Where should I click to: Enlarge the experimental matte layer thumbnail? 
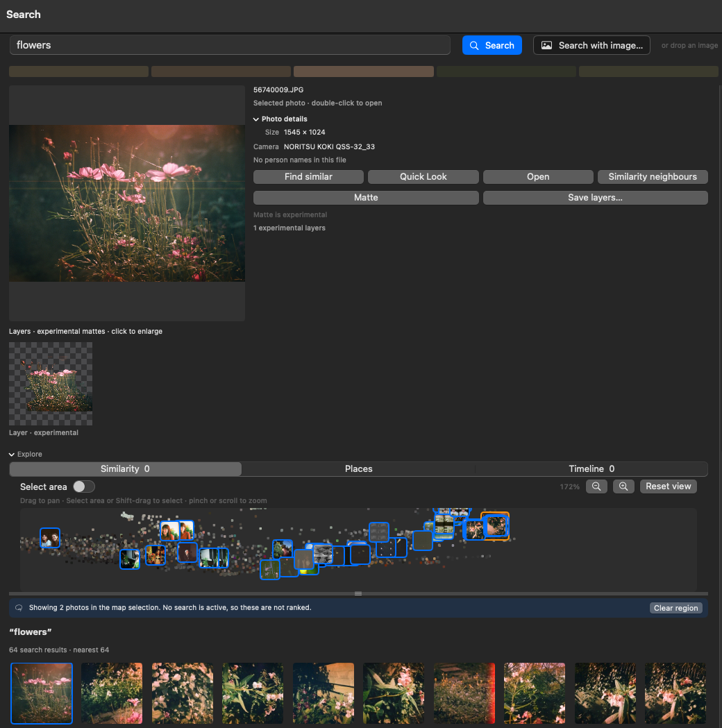[51, 384]
